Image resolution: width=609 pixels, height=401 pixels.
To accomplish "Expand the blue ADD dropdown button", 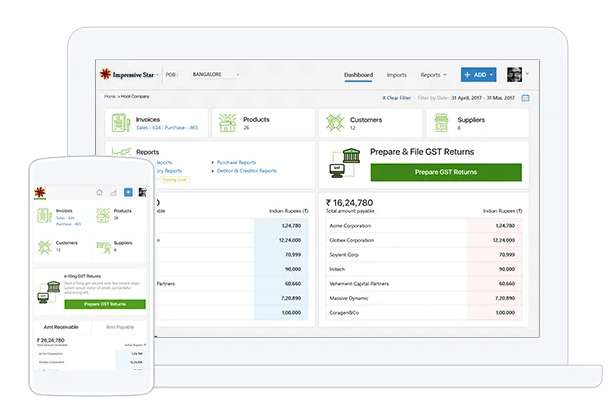I will 478,75.
